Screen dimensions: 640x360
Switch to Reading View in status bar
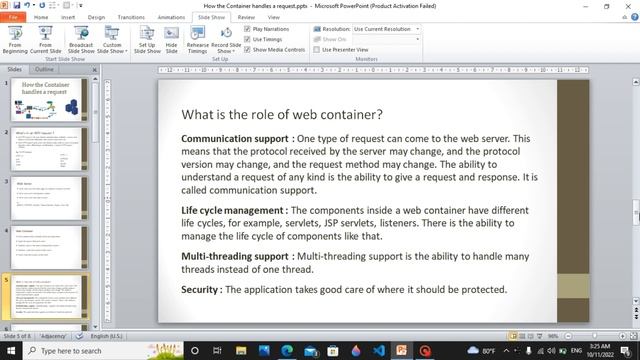click(531, 336)
